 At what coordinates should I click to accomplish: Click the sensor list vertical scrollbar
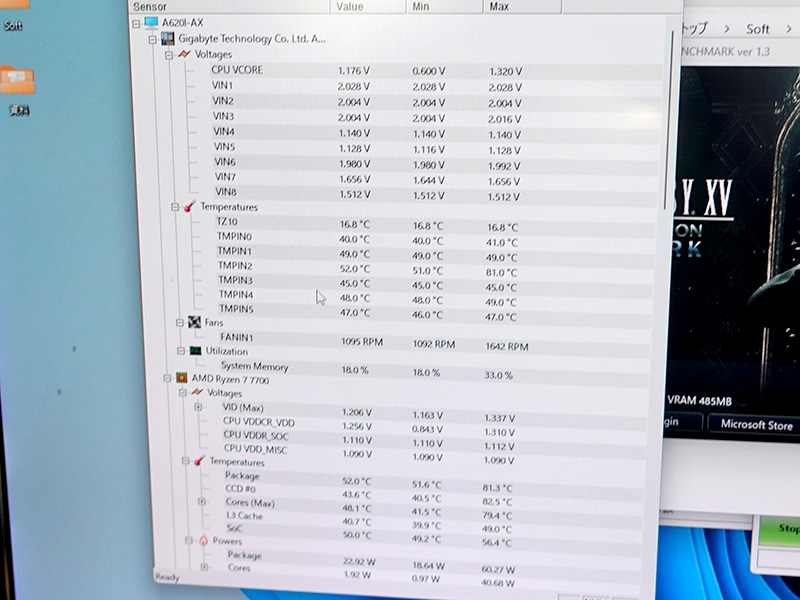(x=671, y=120)
